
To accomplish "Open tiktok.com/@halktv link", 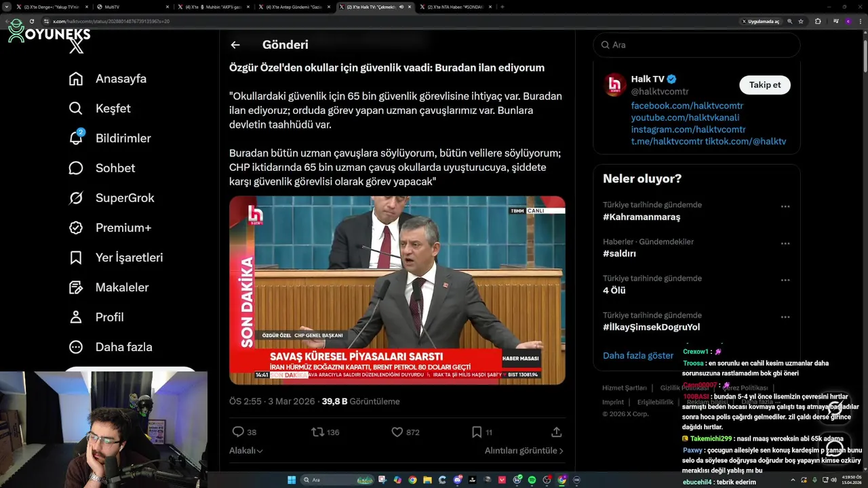I will tap(746, 142).
